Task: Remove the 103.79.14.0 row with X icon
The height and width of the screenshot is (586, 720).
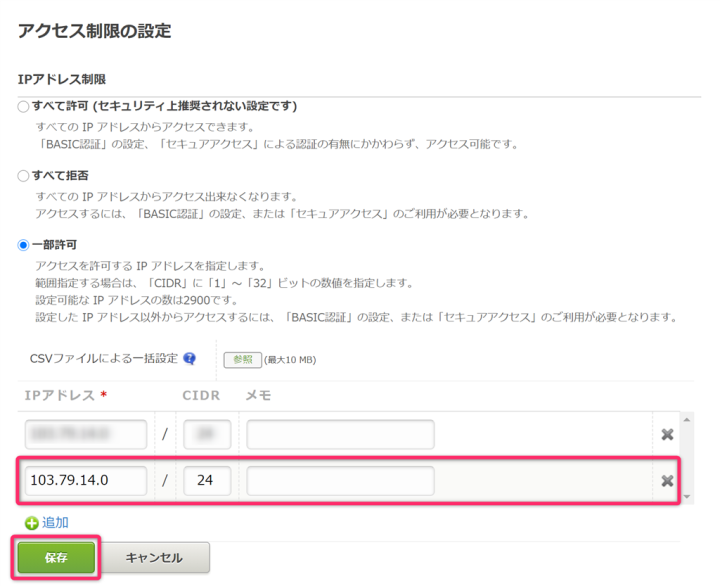Action: pyautogui.click(x=667, y=481)
